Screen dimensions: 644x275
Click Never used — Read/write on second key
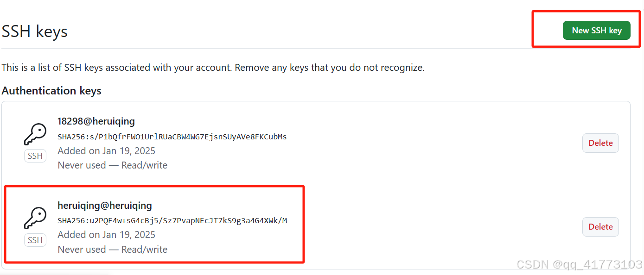coord(112,250)
